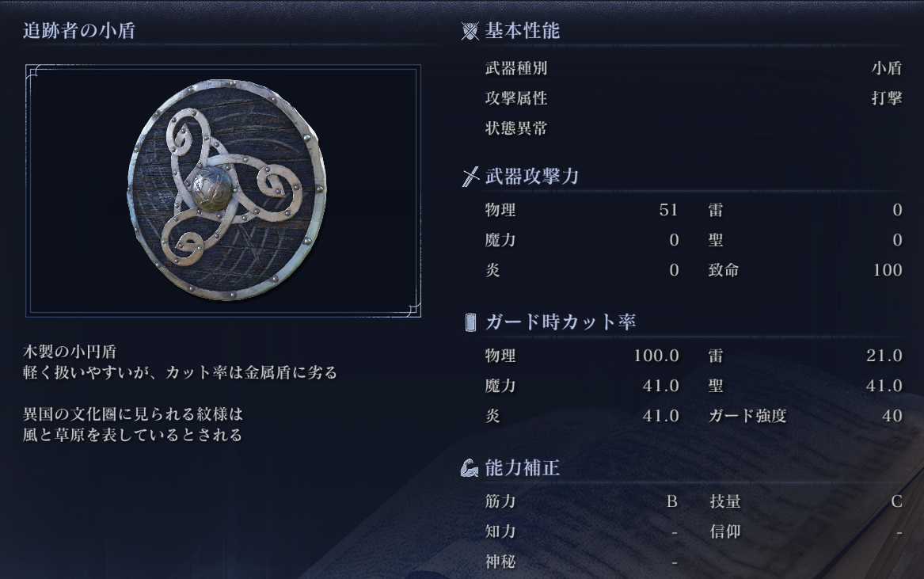Click the 小盾 weapon type value
The image size is (924, 579).
(x=887, y=68)
